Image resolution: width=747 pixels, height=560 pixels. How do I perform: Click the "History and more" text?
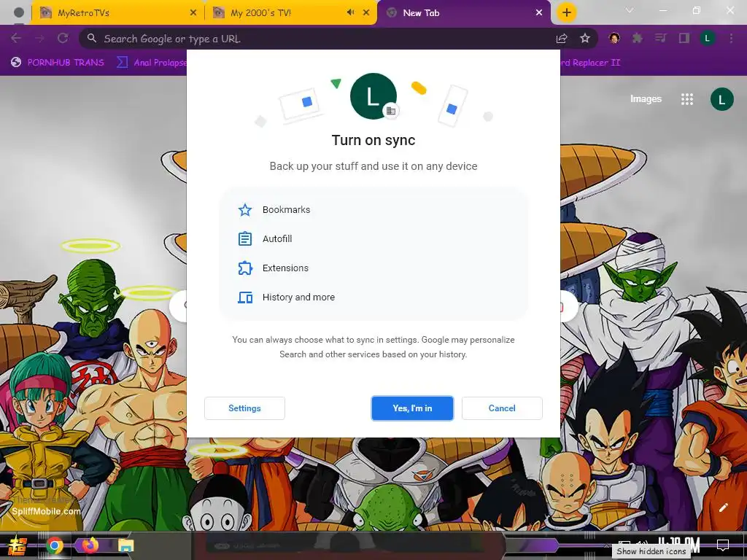[298, 297]
